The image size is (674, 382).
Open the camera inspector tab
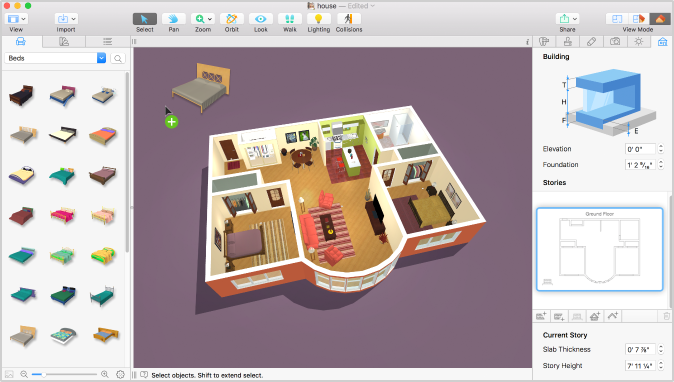(x=615, y=41)
